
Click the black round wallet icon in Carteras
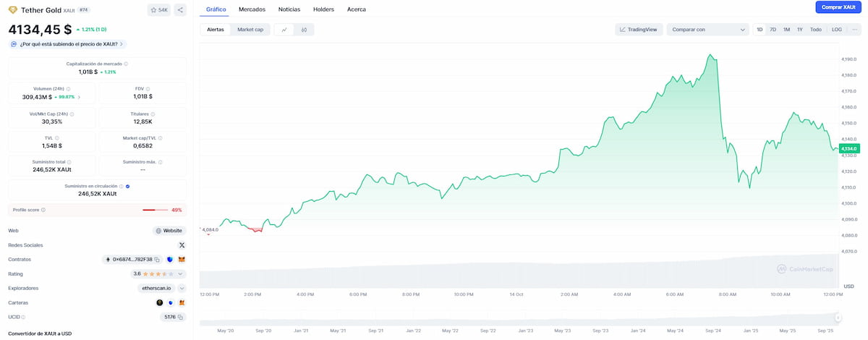160,302
